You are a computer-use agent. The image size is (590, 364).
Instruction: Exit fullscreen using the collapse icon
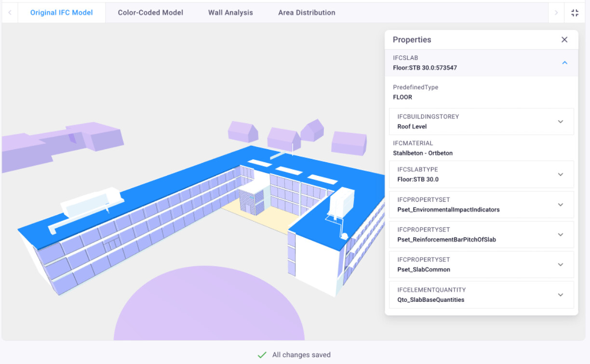click(575, 13)
